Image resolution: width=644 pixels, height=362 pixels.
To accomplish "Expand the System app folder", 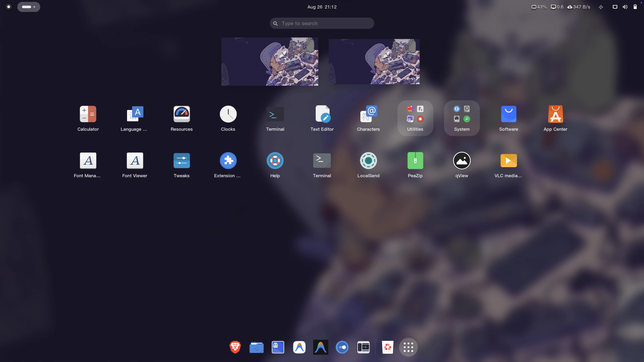I will pos(462,118).
